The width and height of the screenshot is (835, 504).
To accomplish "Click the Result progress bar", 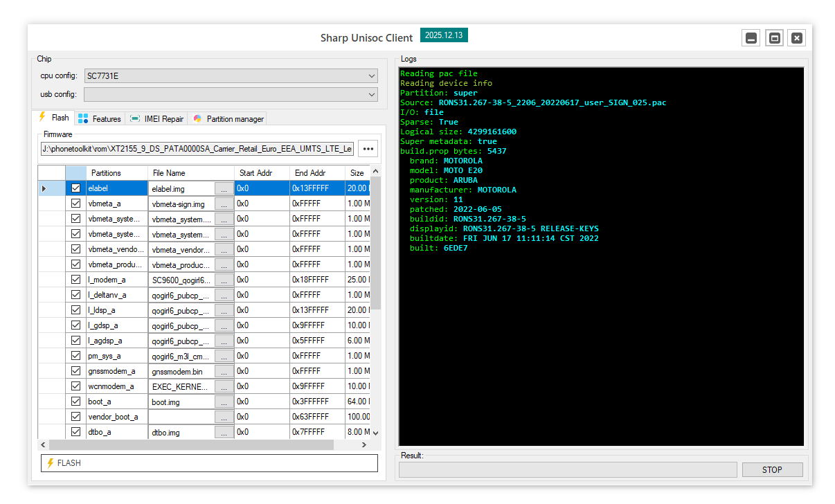I will tap(568, 470).
